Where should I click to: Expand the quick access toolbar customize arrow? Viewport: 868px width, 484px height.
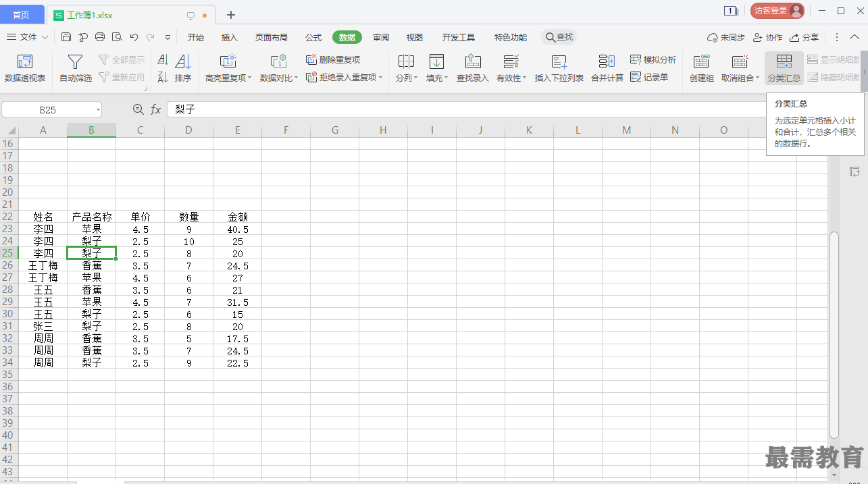[168, 37]
